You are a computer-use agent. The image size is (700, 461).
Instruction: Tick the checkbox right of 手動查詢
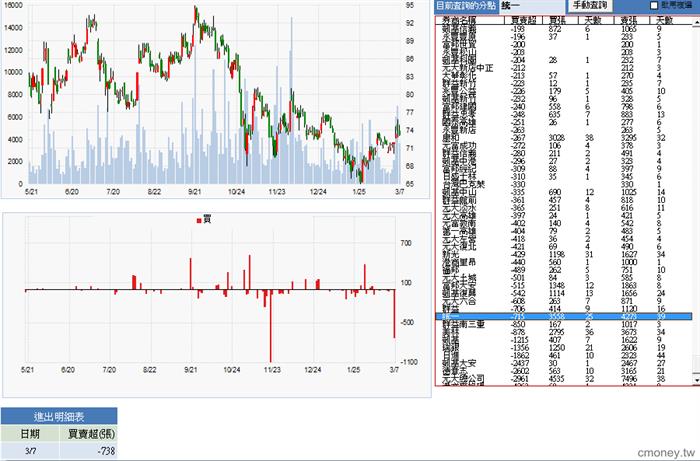tap(654, 5)
